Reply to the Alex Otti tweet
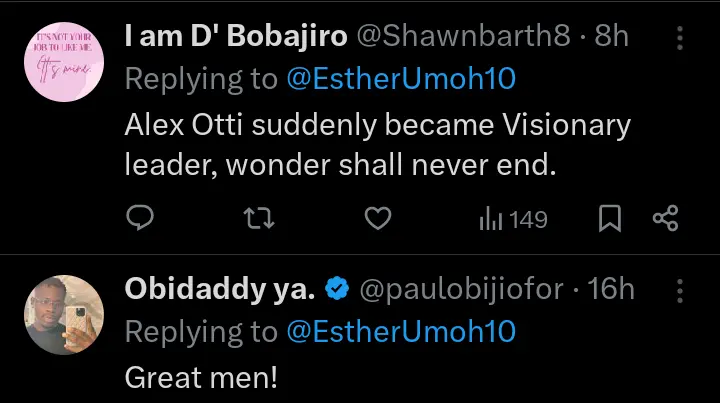 click(x=142, y=219)
